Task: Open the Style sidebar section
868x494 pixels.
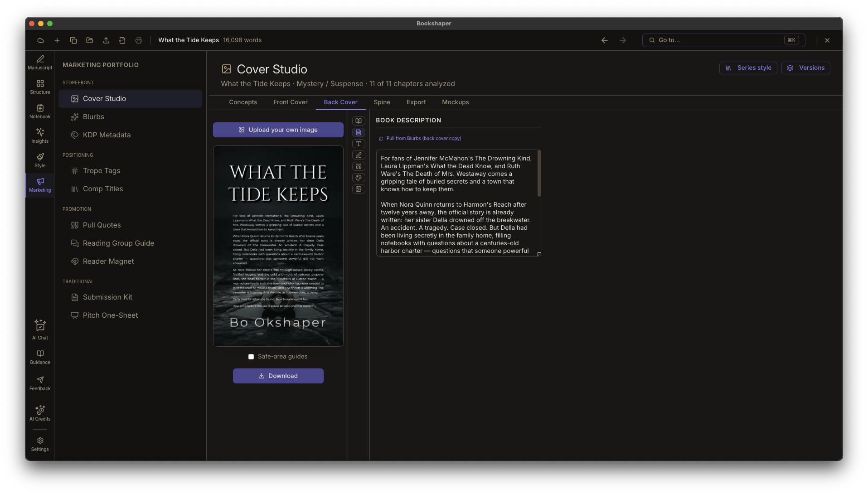Action: coord(40,160)
